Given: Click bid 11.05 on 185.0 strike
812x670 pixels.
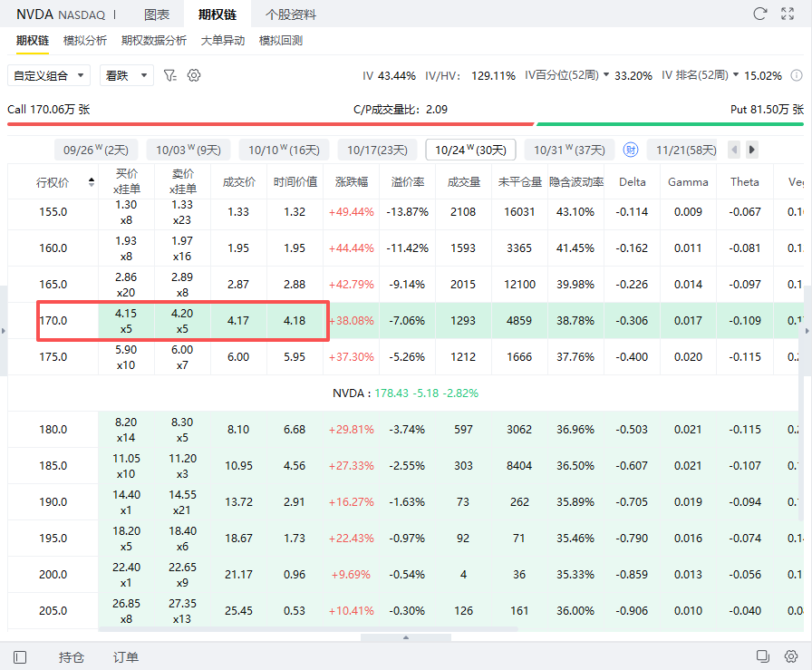Looking at the screenshot, I should [126, 459].
